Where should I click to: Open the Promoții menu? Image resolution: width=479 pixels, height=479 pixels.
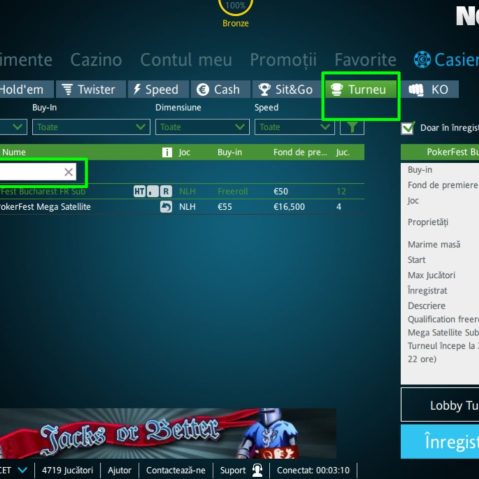[x=283, y=60]
